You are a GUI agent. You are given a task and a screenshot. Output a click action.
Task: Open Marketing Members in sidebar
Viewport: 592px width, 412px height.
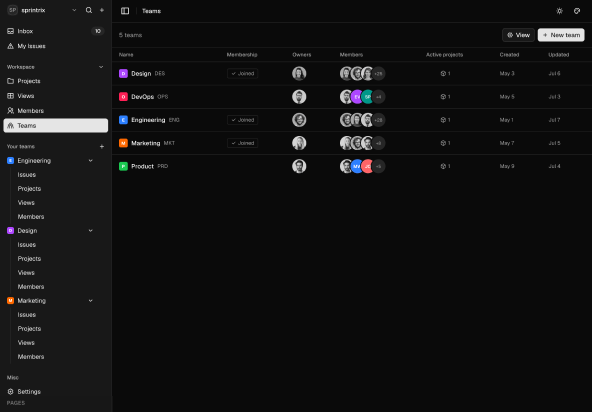pos(31,356)
